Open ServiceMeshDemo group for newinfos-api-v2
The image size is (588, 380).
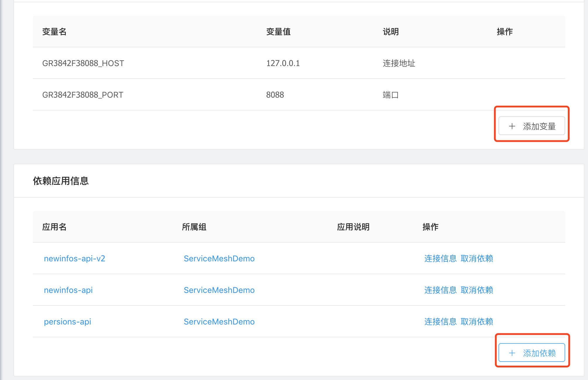pos(219,258)
